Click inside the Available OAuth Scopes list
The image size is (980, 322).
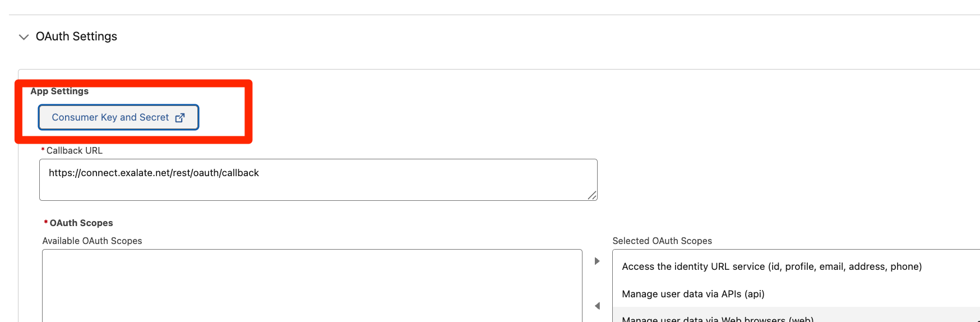point(312,285)
